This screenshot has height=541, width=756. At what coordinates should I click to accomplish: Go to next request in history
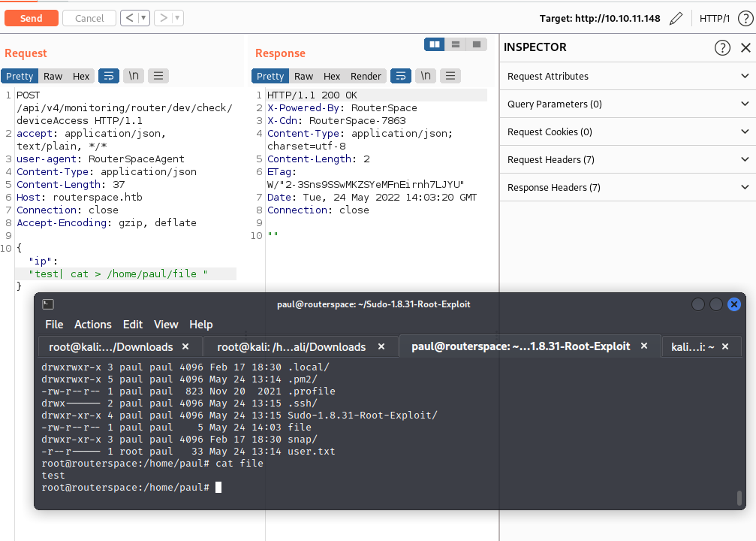pos(164,18)
